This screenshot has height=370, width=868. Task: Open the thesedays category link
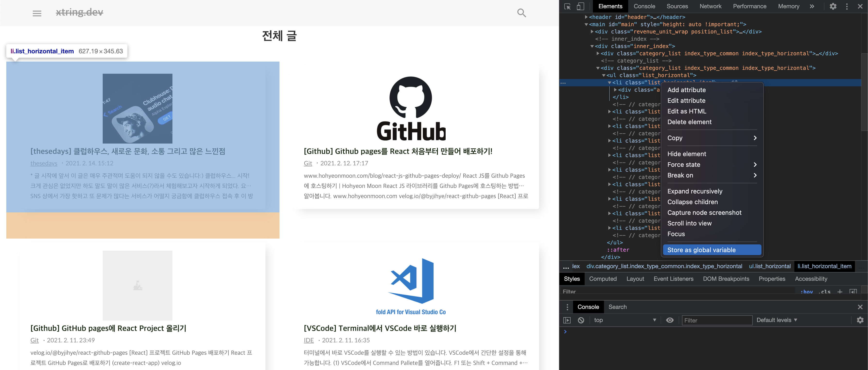pos(44,163)
